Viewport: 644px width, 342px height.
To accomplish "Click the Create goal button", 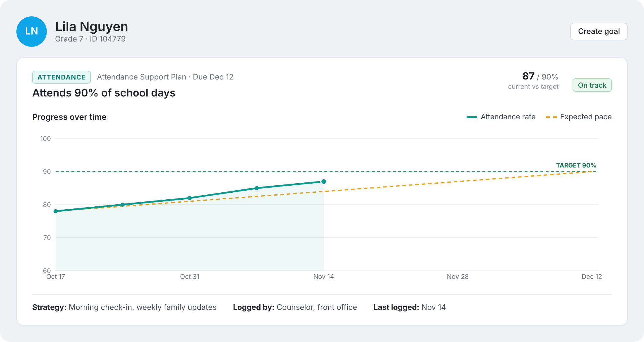I will click(x=599, y=31).
